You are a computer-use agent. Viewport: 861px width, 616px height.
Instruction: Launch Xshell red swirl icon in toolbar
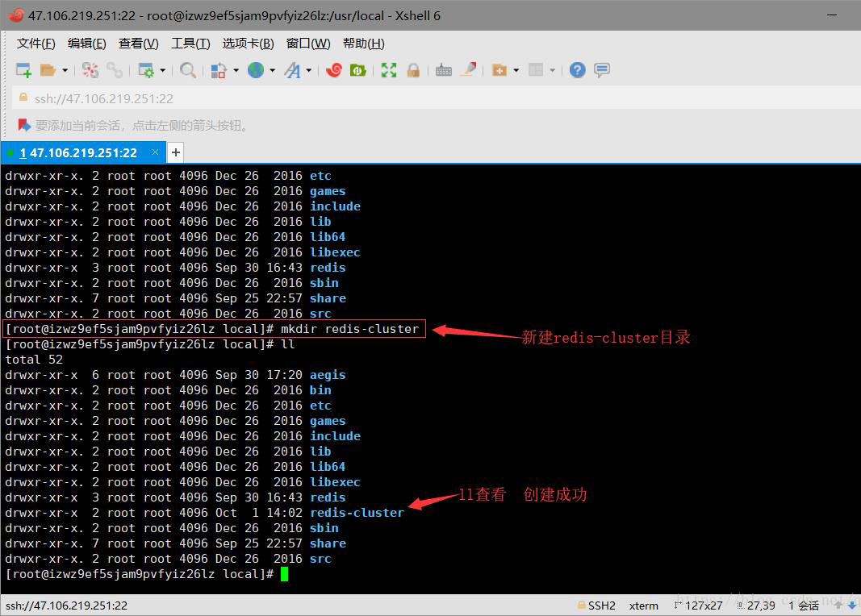coord(334,70)
